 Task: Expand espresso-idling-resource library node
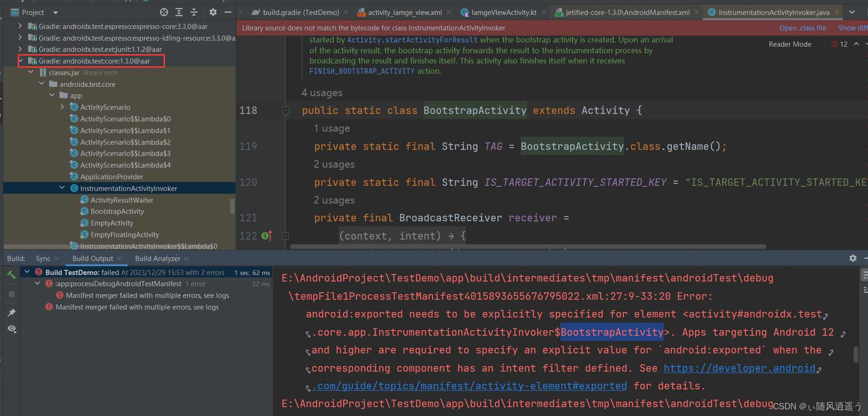(x=20, y=37)
